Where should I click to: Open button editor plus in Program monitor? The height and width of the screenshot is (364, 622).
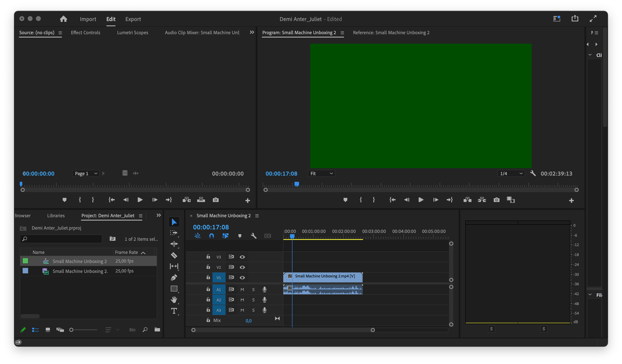[x=571, y=201]
